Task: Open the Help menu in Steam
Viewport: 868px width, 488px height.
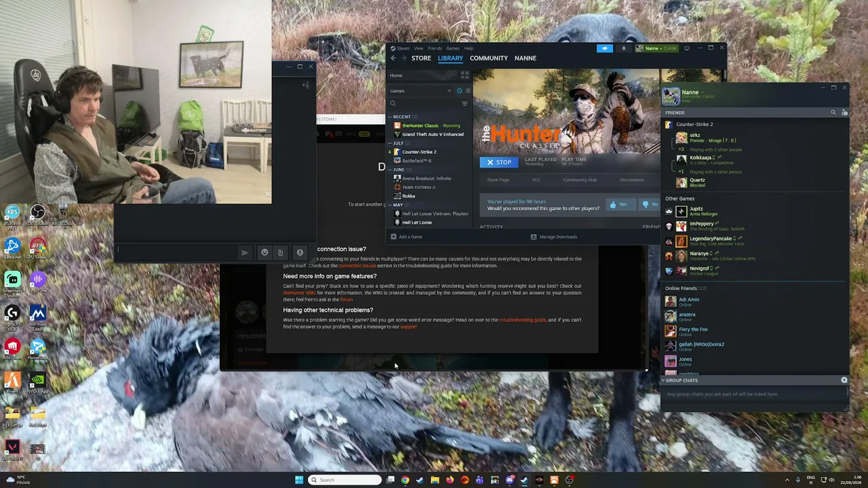Action: coord(469,48)
